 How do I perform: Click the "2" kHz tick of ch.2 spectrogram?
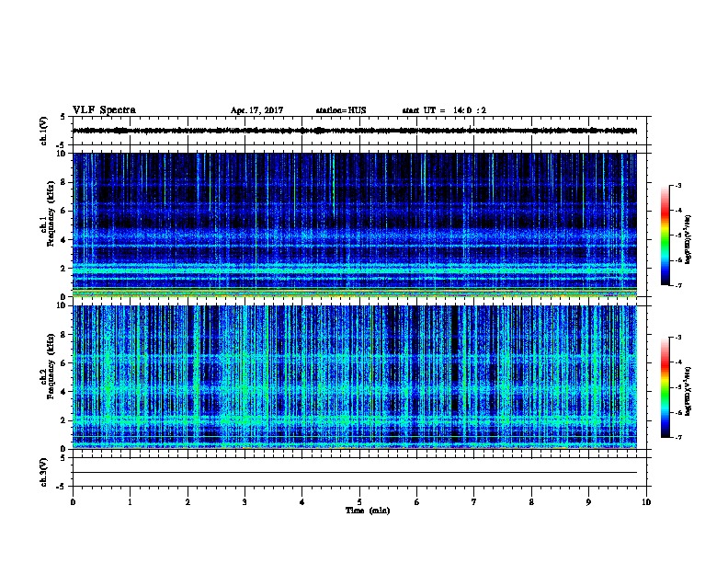(63, 420)
